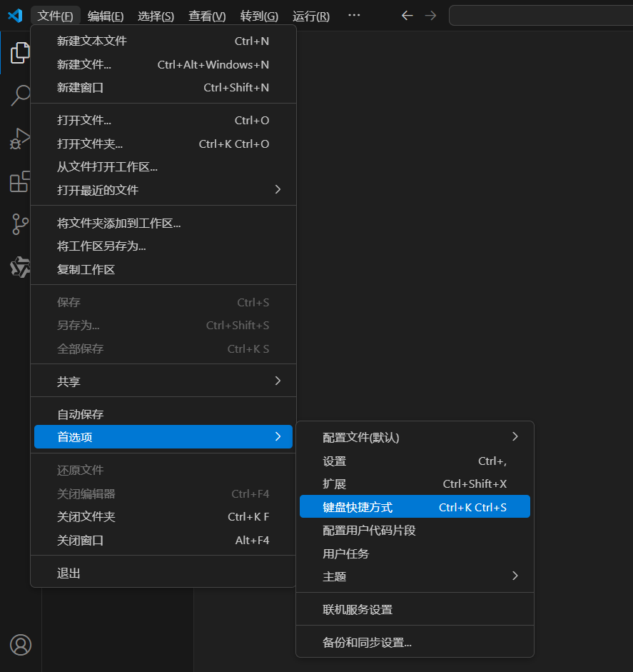633x672 pixels.
Task: Click the Accounts icon at bottom left
Action: (21, 644)
